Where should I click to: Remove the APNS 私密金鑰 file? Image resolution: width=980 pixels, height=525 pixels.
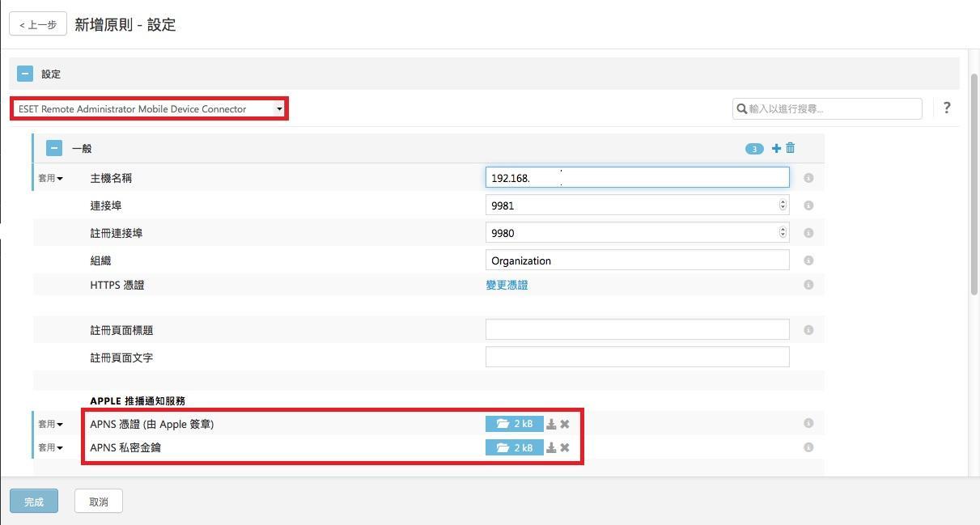[x=565, y=447]
